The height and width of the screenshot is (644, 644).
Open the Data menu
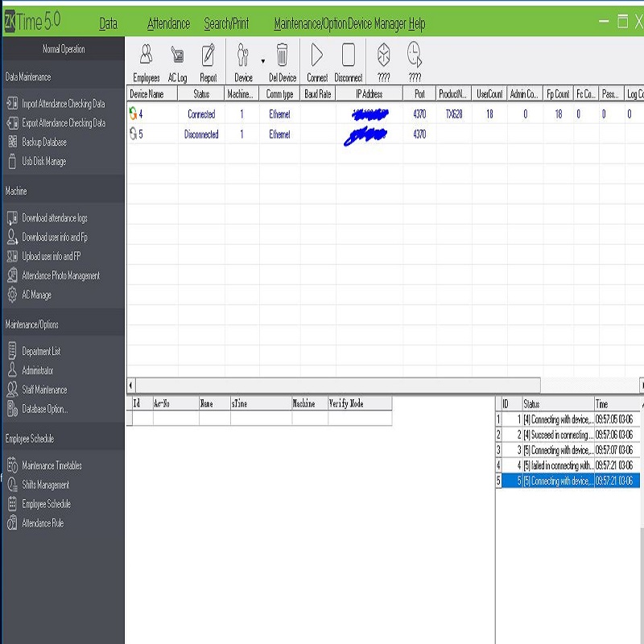108,24
